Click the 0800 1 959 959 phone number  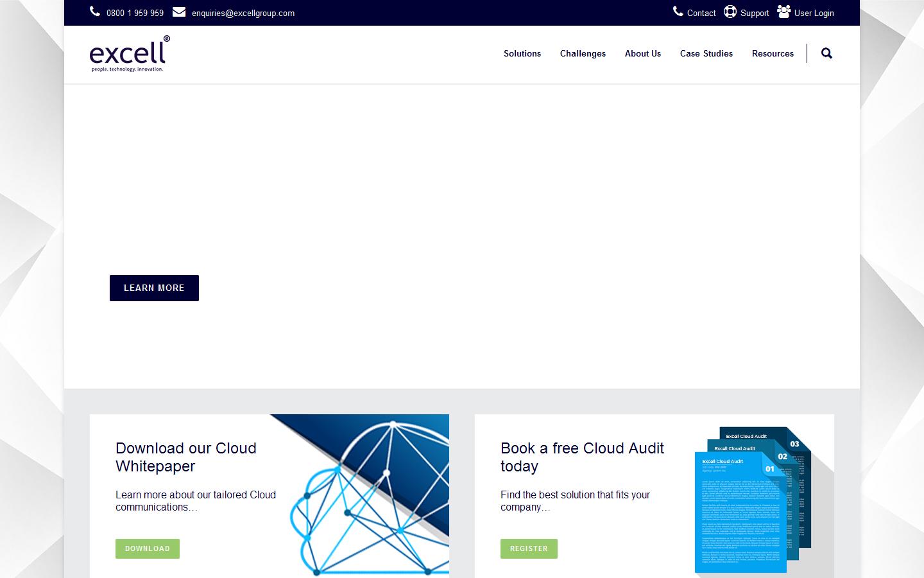135,13
